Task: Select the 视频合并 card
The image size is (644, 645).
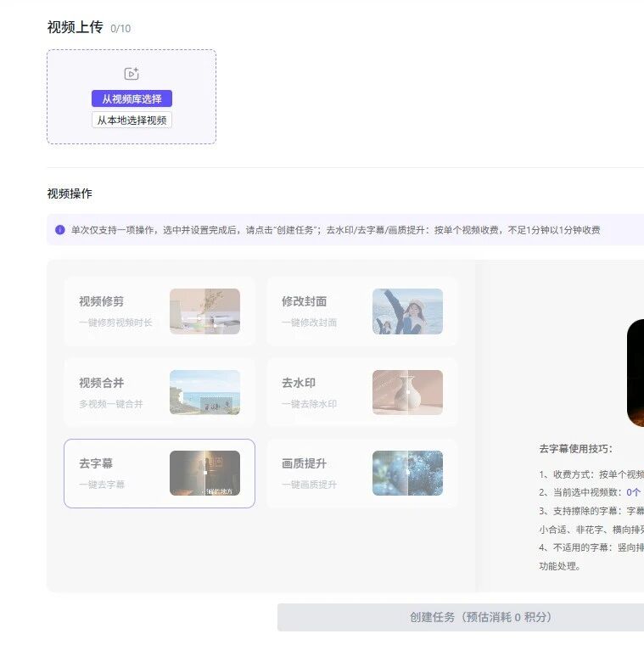Action: [160, 392]
